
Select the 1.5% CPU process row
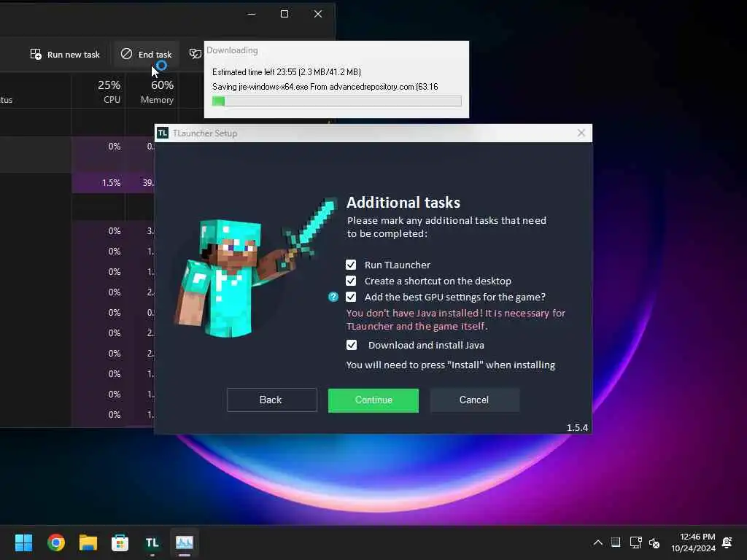click(x=77, y=183)
